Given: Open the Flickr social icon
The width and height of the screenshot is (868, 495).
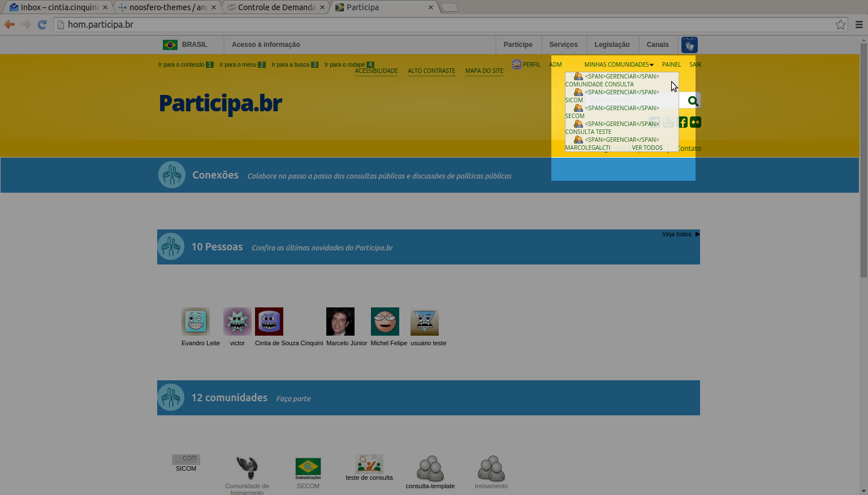Looking at the screenshot, I should point(696,122).
